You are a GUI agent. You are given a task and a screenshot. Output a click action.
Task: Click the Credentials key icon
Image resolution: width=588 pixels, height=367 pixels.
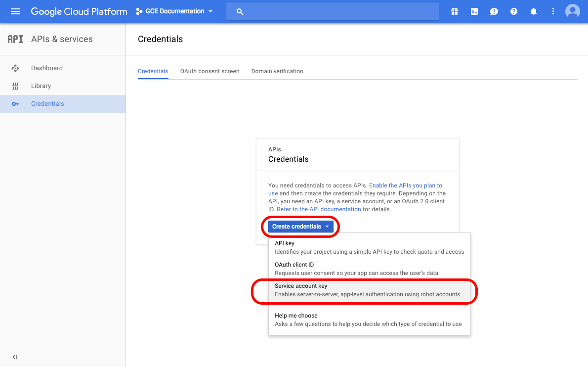click(x=15, y=104)
